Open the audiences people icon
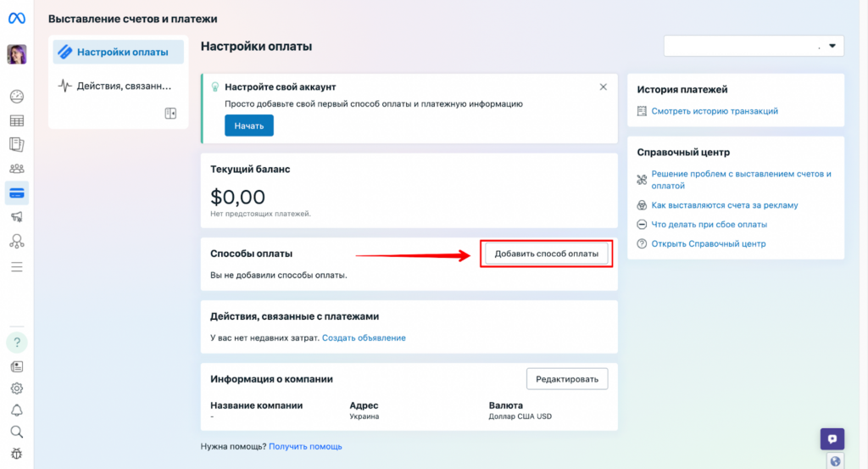 (x=17, y=168)
